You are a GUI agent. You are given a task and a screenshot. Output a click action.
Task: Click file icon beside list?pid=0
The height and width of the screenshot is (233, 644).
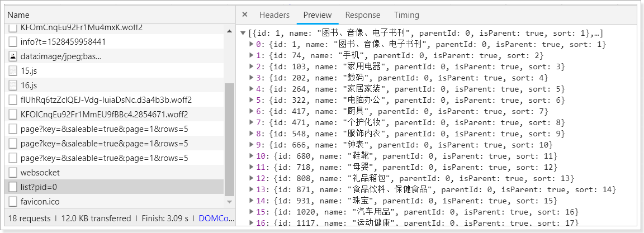coord(13,187)
